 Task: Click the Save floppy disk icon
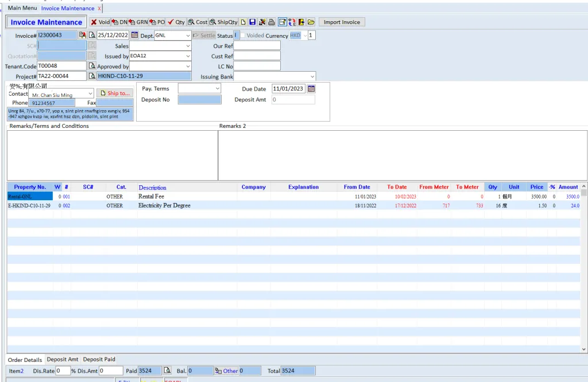pyautogui.click(x=253, y=22)
